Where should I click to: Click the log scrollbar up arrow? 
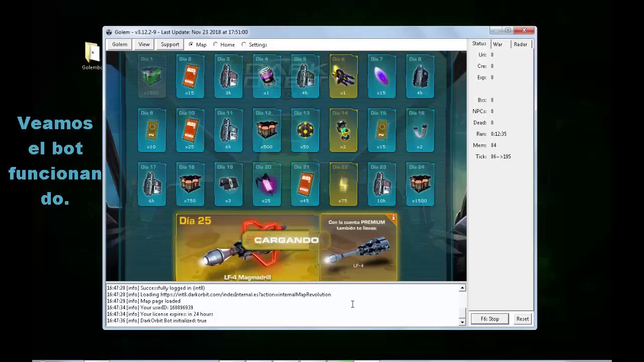(462, 288)
